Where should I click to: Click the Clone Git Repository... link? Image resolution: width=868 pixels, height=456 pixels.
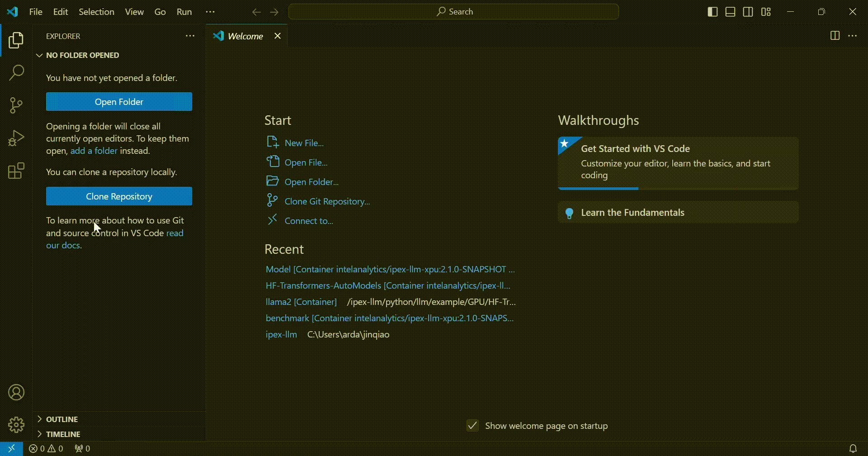327,201
